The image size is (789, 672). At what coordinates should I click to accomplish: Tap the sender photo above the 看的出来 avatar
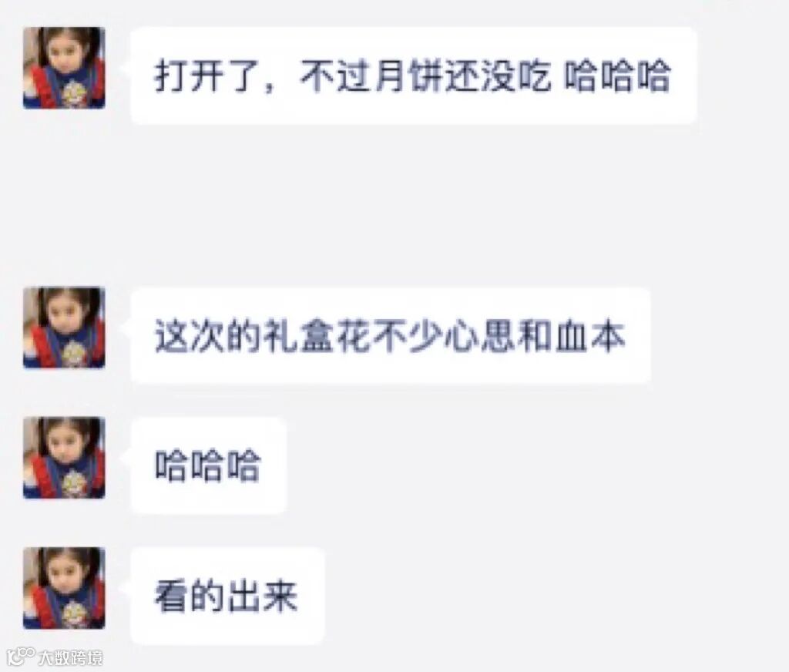point(64,458)
